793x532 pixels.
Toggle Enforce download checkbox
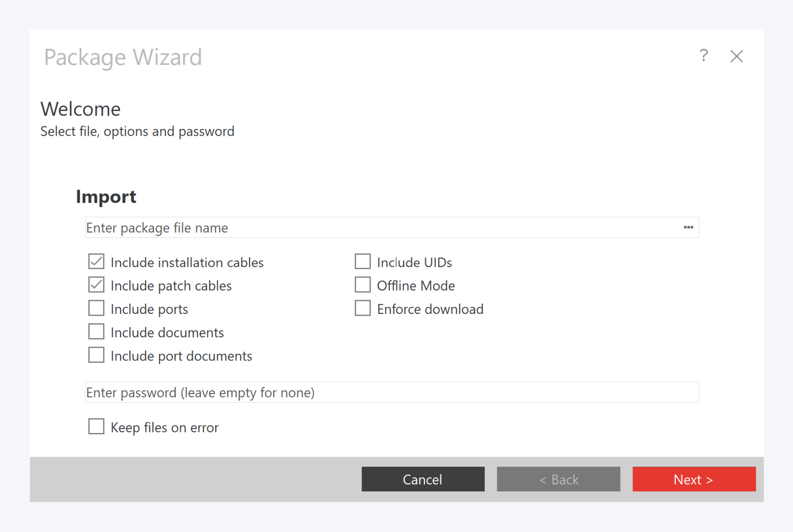click(x=362, y=309)
